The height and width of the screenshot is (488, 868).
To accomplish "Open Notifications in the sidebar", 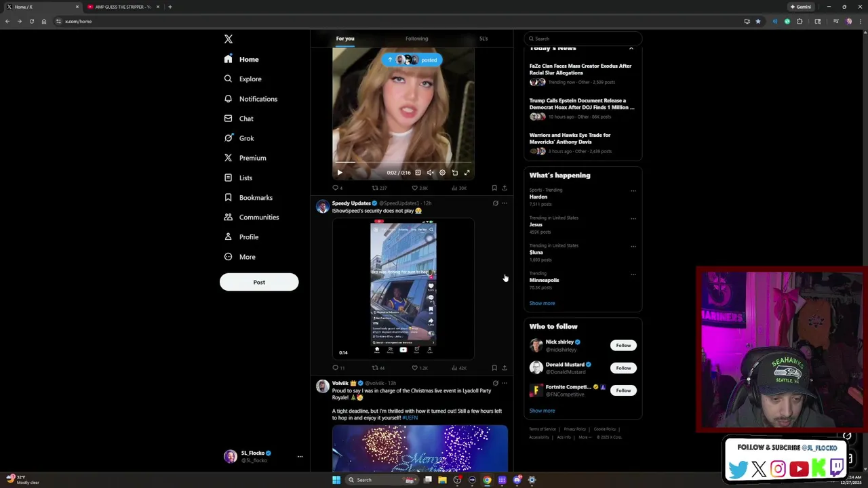I will (251, 99).
